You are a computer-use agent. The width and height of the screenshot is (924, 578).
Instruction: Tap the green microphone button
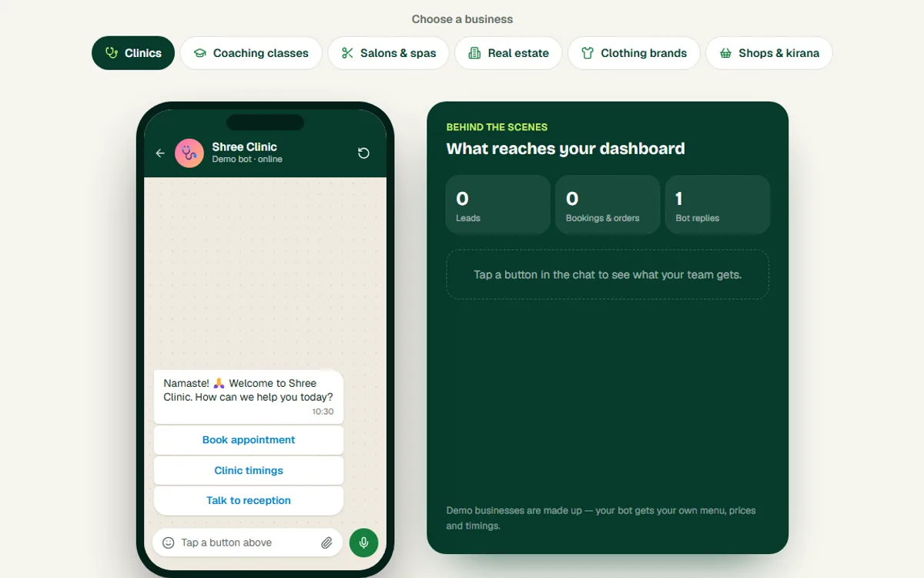coord(363,543)
